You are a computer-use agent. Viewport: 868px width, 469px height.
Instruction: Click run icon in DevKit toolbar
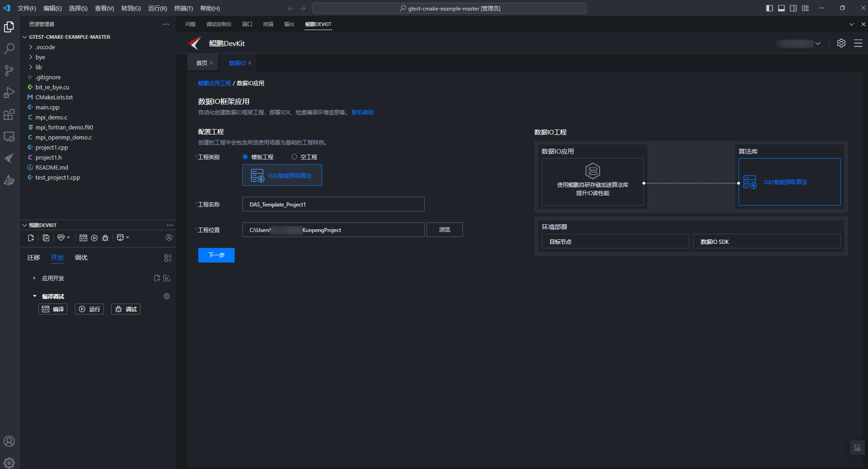click(94, 238)
